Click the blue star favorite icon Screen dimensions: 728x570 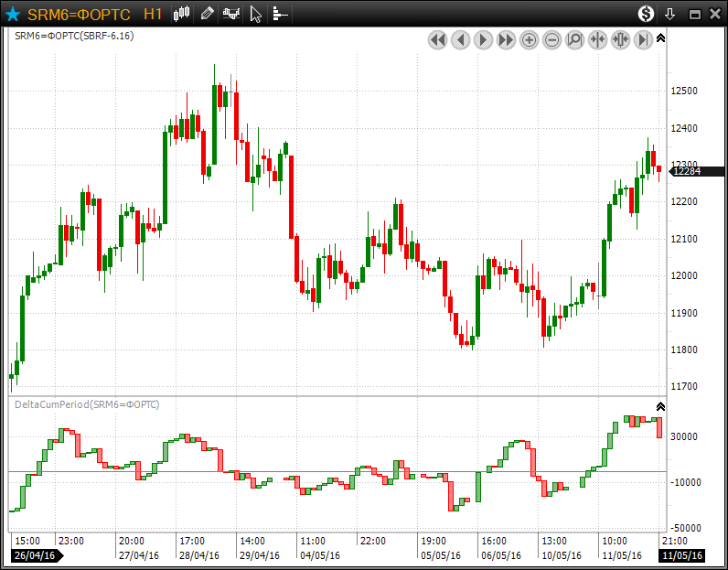[x=13, y=14]
